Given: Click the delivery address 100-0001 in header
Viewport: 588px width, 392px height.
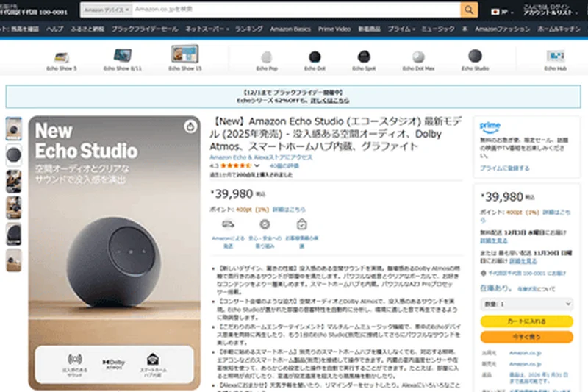Looking at the screenshot, I should click(34, 12).
